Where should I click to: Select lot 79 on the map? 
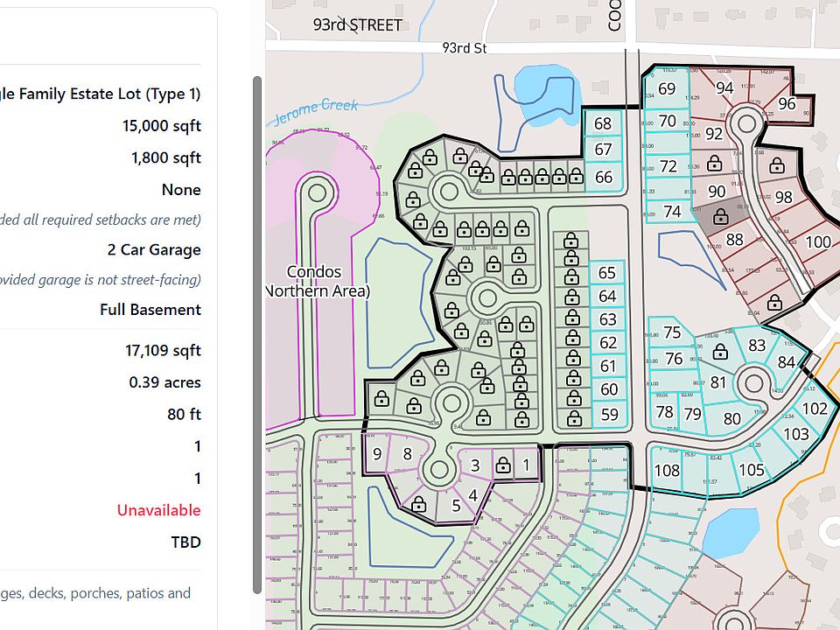[x=693, y=414]
